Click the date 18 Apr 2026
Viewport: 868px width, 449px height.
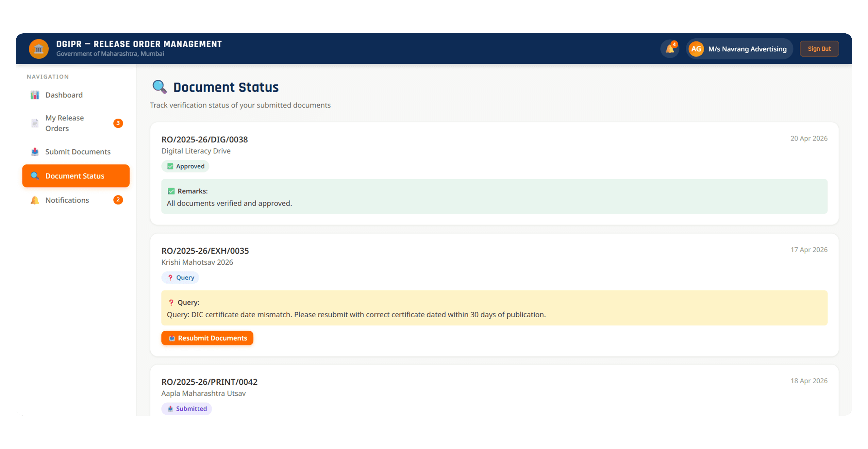(x=809, y=381)
